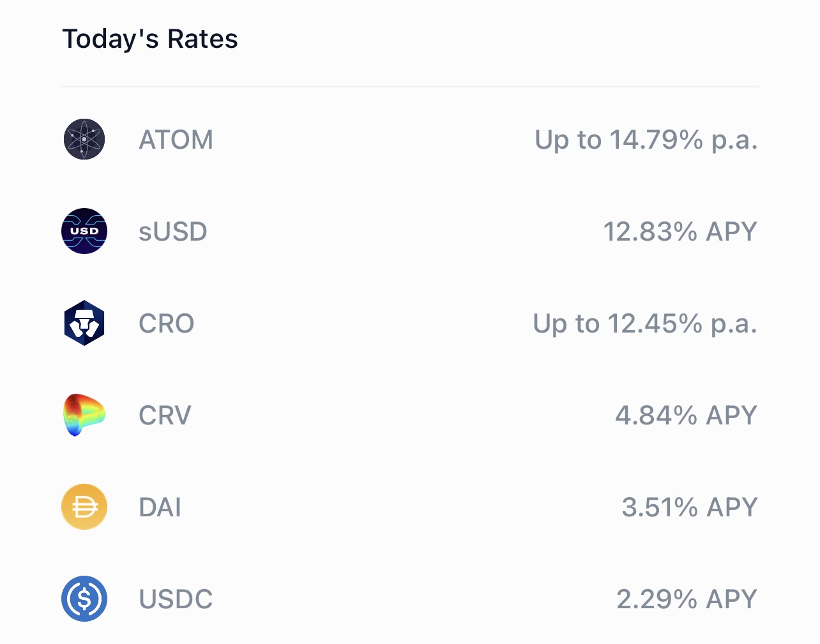Select the 4.84% APY rate
This screenshot has width=820, height=644.
pyautogui.click(x=686, y=416)
